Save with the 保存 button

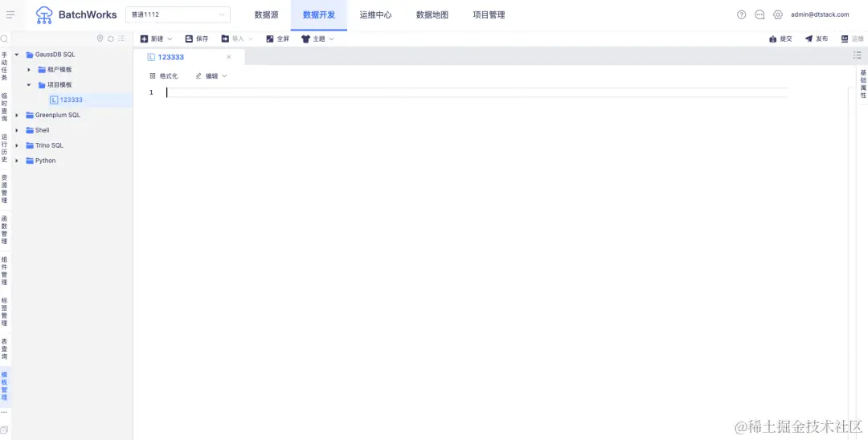click(197, 39)
